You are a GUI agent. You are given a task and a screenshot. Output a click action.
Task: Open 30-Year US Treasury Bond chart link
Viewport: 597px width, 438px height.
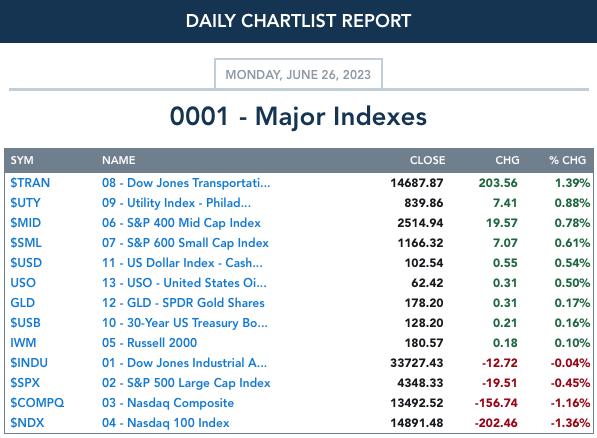pos(185,323)
